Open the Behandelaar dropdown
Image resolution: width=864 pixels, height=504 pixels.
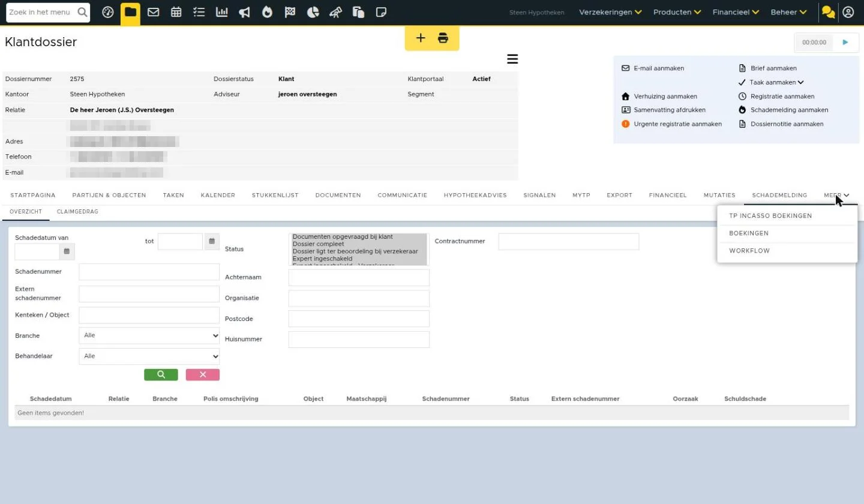(149, 356)
